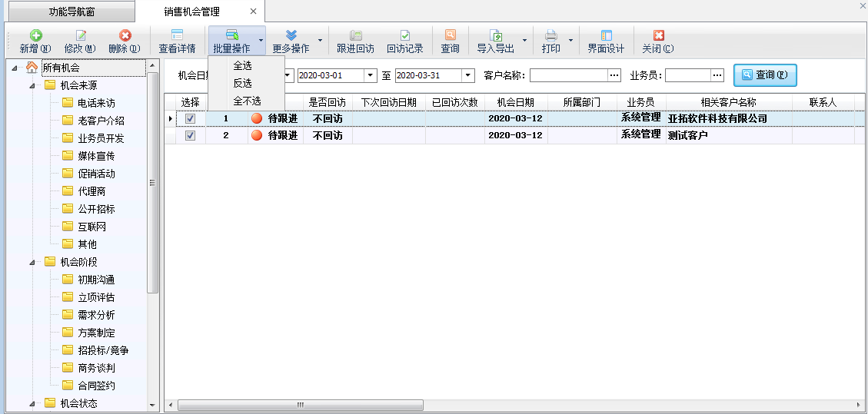Click the 删除 (Delete) toolbar icon
This screenshot has height=414, width=868.
click(125, 36)
